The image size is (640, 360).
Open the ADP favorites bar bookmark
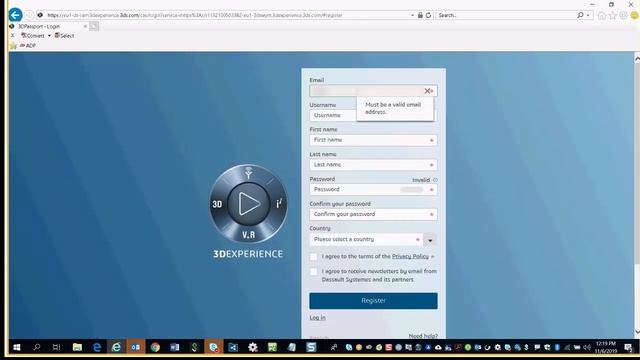pos(27,46)
